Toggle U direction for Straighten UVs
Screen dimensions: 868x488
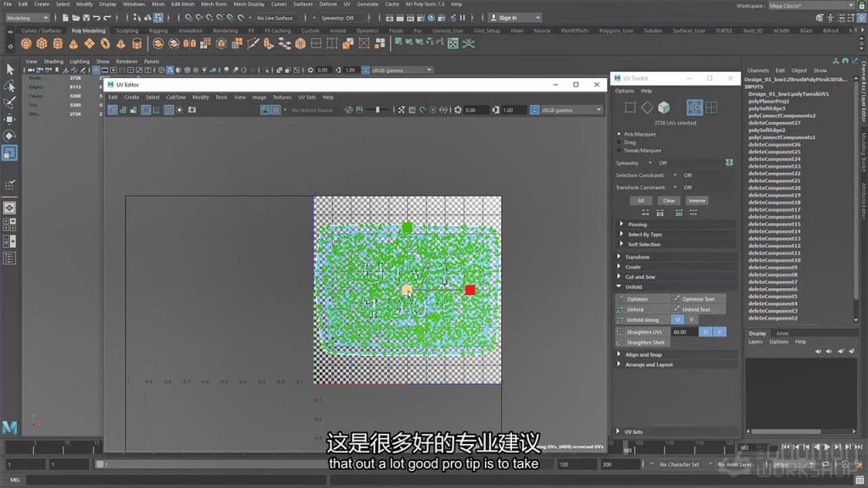pos(705,331)
